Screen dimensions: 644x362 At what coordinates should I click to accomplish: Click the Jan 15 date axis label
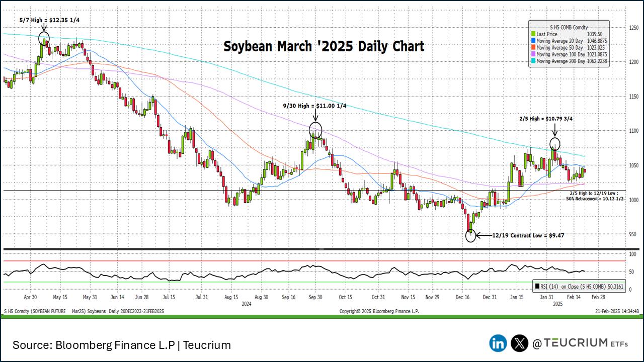tap(517, 298)
